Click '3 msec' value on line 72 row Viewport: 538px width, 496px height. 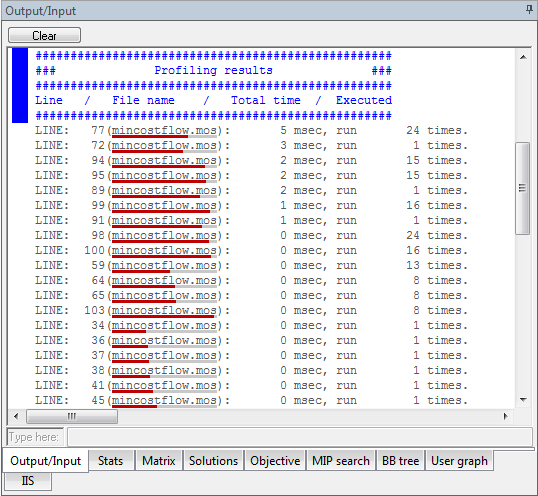click(x=303, y=146)
